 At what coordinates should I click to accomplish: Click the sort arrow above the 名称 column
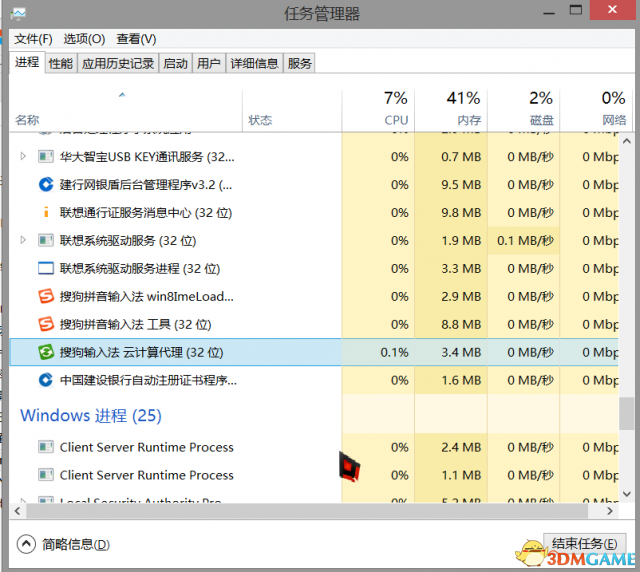[x=122, y=95]
